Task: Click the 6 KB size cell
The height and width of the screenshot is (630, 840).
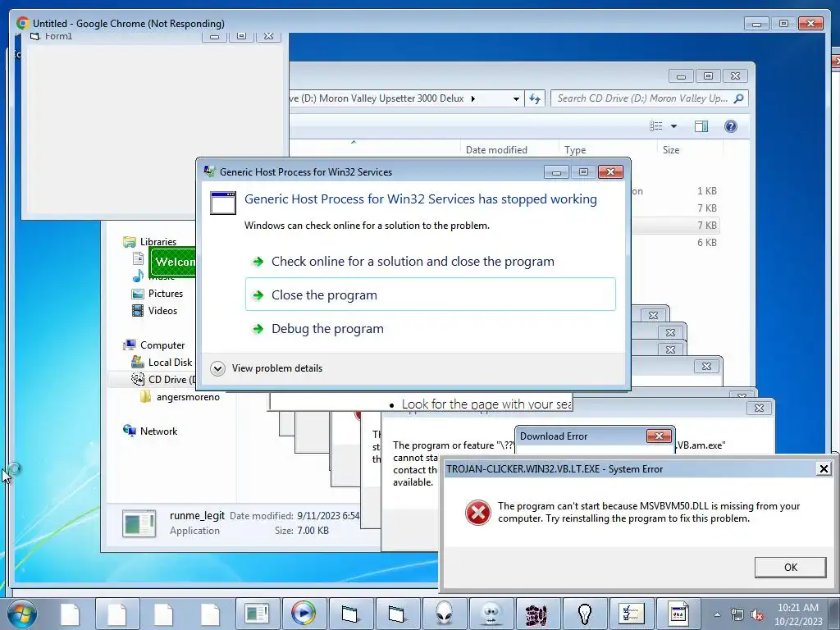Action: [706, 242]
